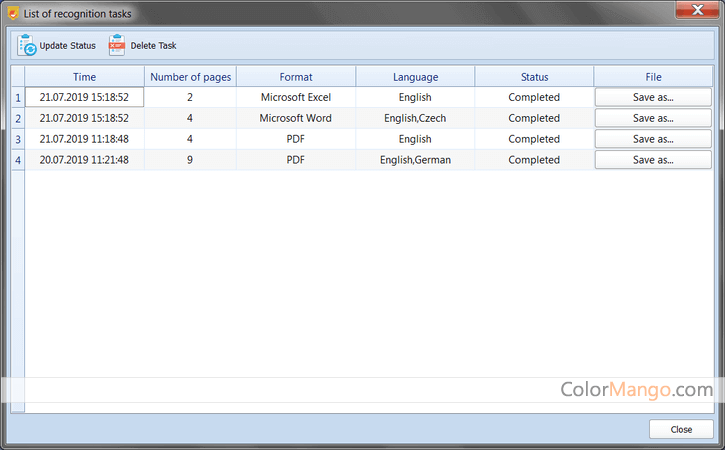The width and height of the screenshot is (725, 450).
Task: Click Save as for English,German PDF task
Action: pyautogui.click(x=653, y=160)
